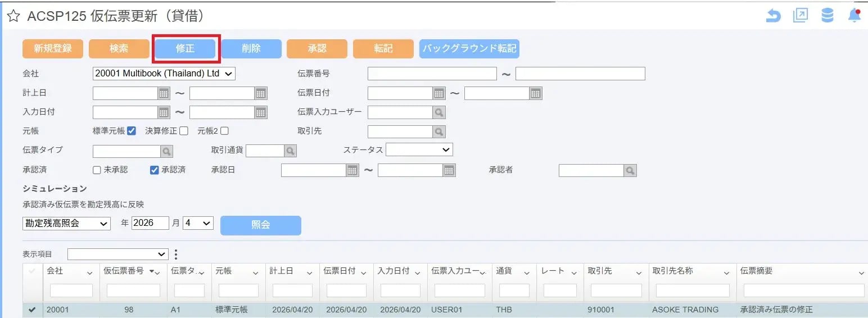Click the 伝票番号 start input field
Image resolution: width=868 pixels, height=318 pixels.
click(x=432, y=74)
